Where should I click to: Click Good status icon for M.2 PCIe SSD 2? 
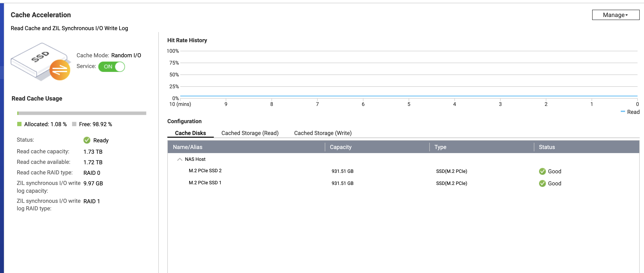coord(542,171)
